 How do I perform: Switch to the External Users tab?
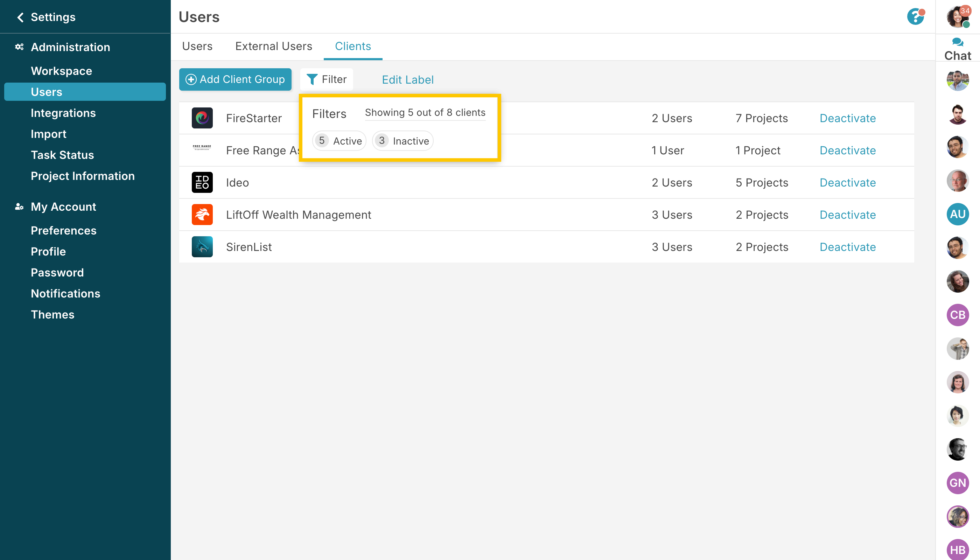tap(273, 46)
